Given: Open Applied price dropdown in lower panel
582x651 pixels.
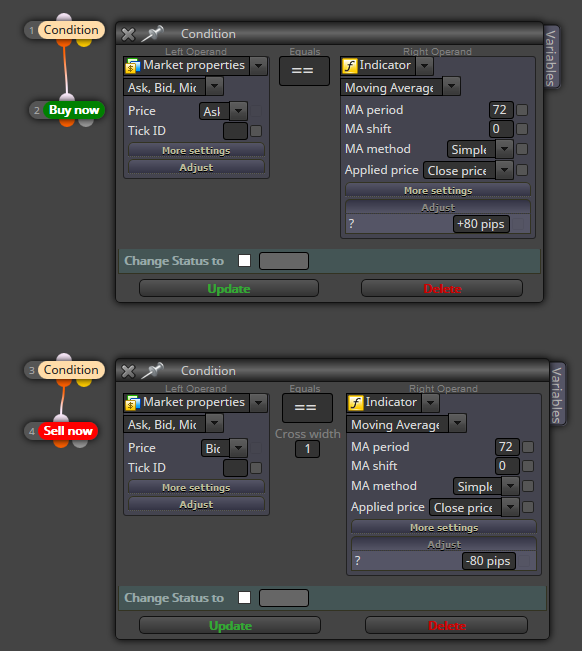Looking at the screenshot, I should (x=511, y=507).
